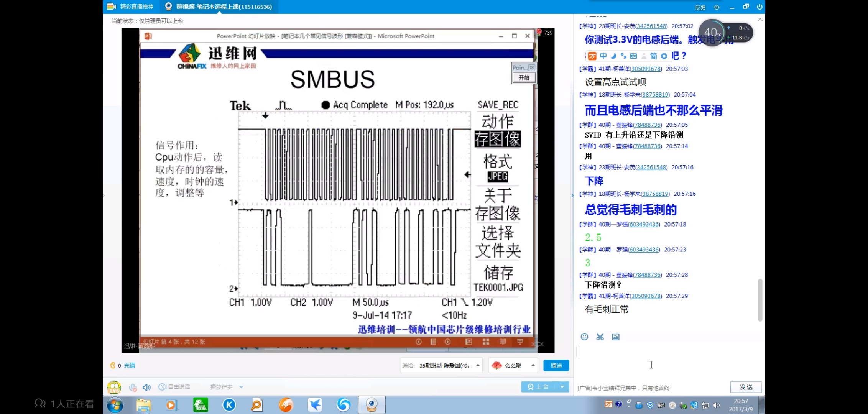The width and height of the screenshot is (868, 414).
Task: Open the Kugou K taskbar icon
Action: coord(229,405)
